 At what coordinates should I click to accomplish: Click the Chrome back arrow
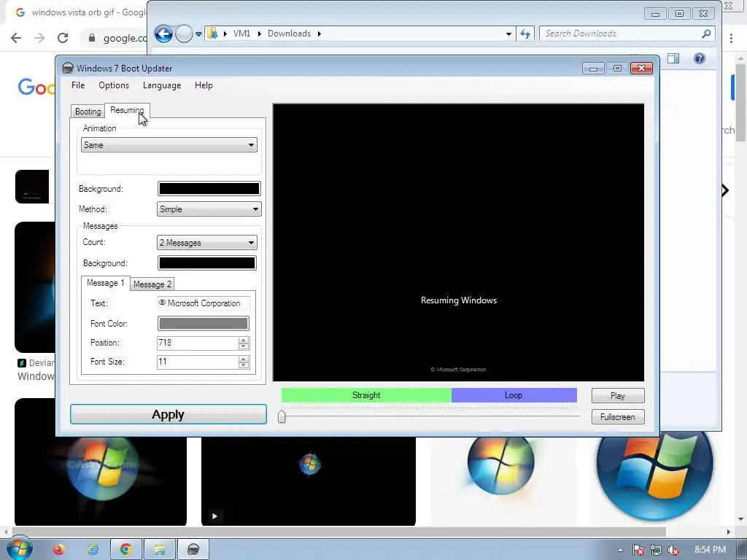point(16,38)
